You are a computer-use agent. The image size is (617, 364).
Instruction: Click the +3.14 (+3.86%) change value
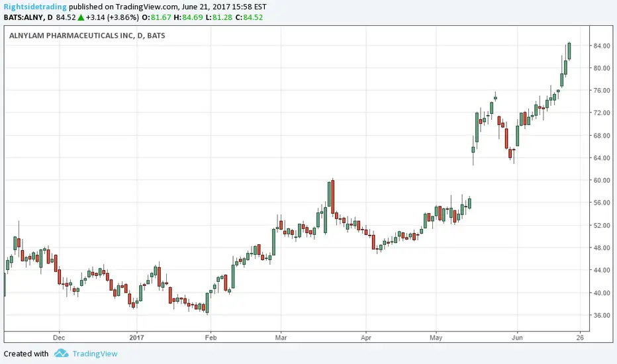pos(112,17)
